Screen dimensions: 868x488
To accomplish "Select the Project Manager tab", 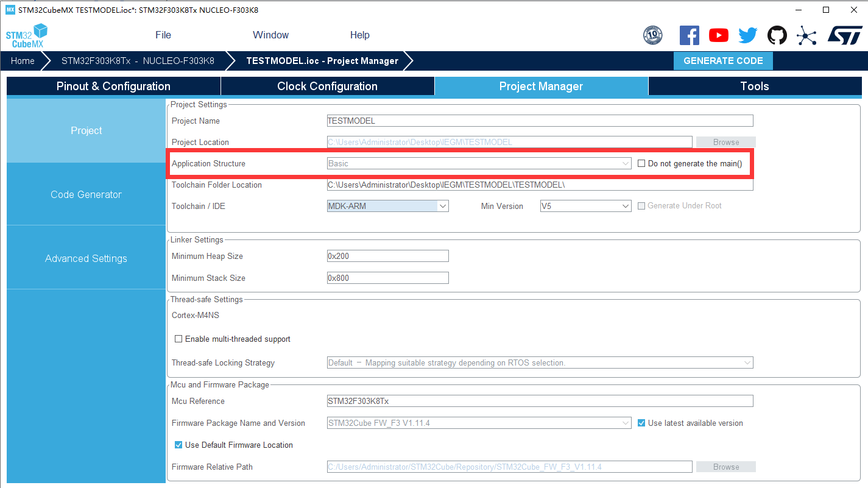I will tap(541, 86).
